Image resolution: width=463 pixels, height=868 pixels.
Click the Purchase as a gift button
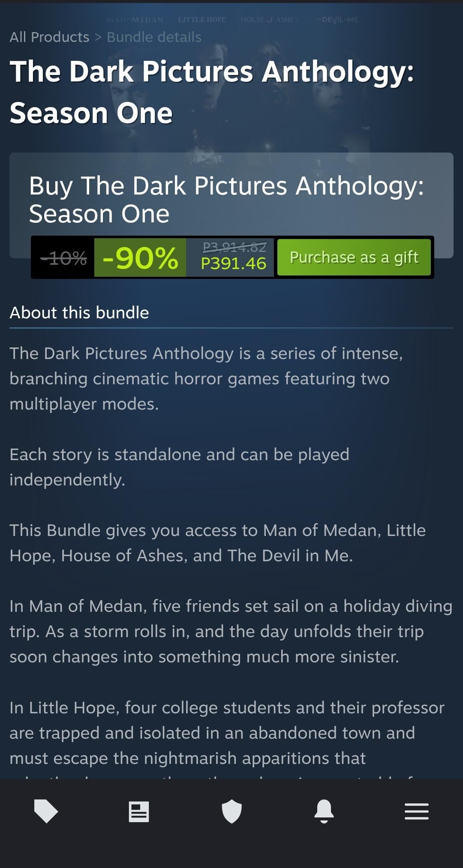[x=354, y=257]
